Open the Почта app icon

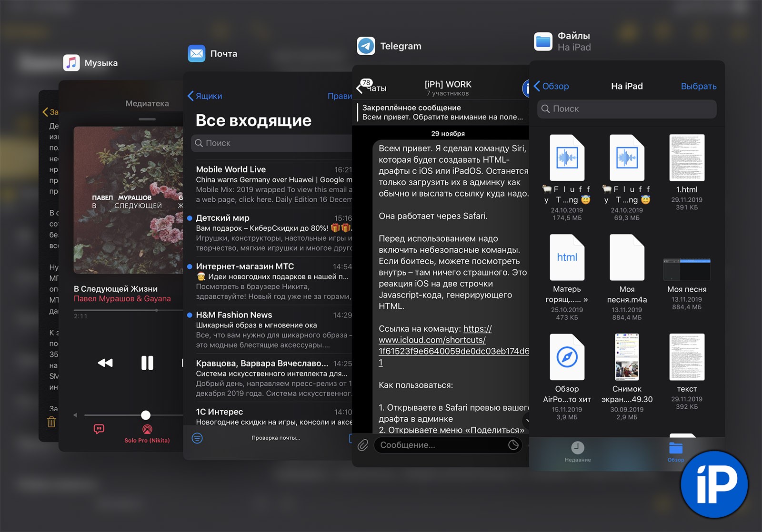(196, 54)
